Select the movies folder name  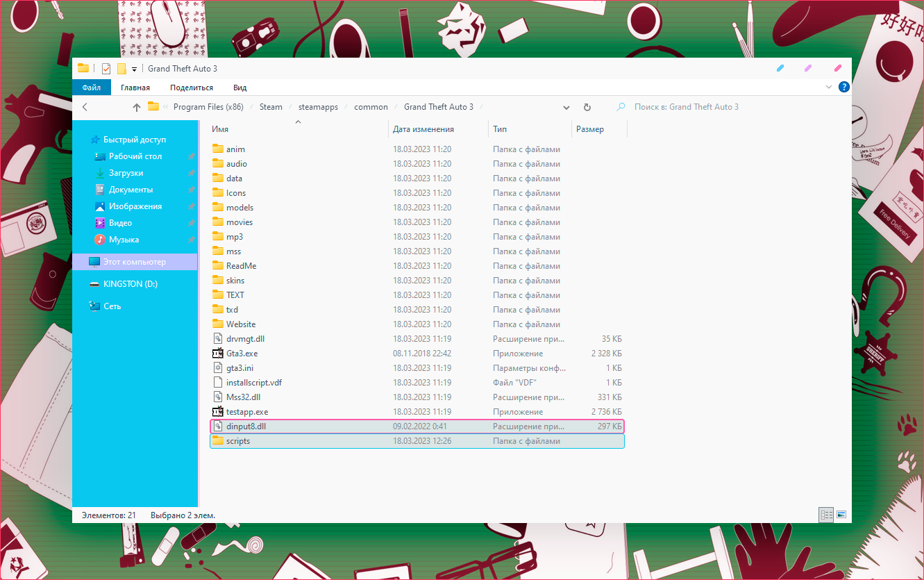pyautogui.click(x=240, y=222)
